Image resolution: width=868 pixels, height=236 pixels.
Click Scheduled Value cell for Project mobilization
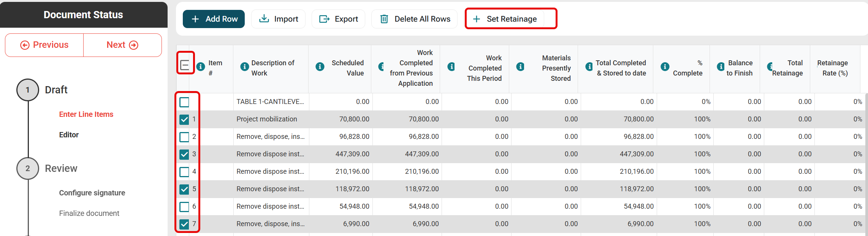click(354, 119)
